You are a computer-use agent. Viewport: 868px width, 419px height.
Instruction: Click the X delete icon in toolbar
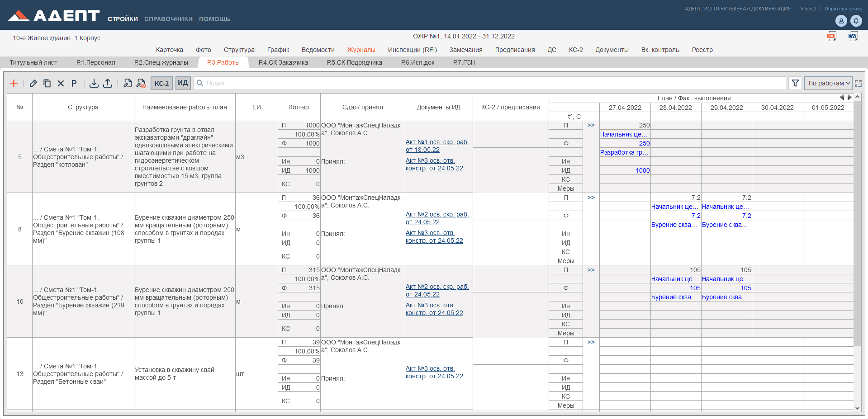click(x=61, y=83)
